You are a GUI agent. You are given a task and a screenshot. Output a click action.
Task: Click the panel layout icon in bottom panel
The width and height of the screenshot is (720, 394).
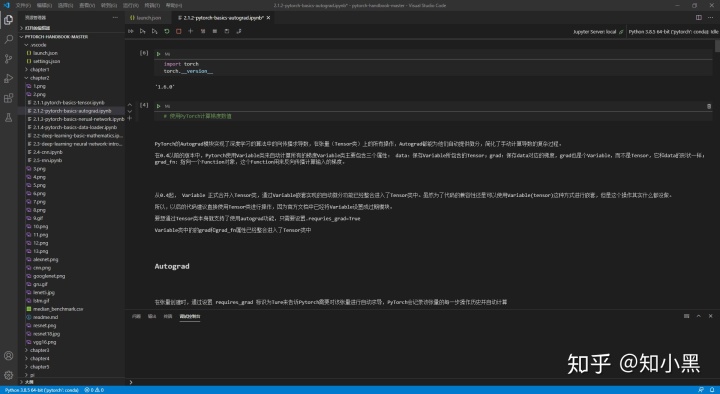click(686, 316)
